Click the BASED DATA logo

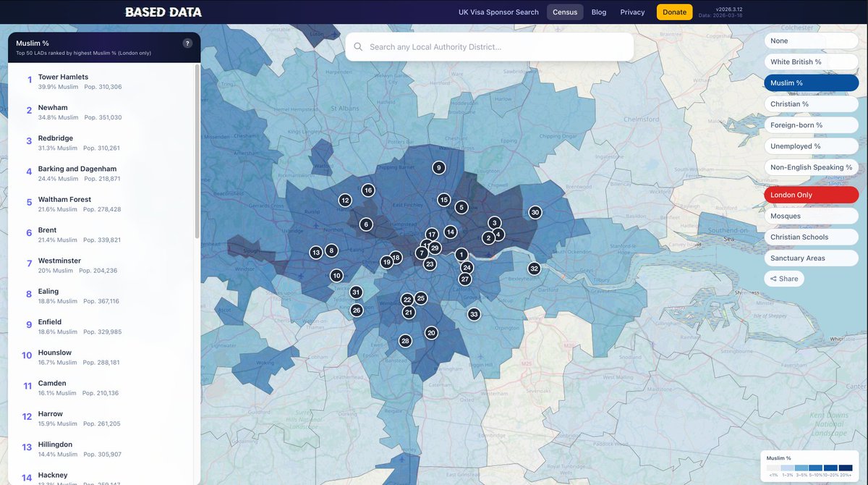[163, 12]
